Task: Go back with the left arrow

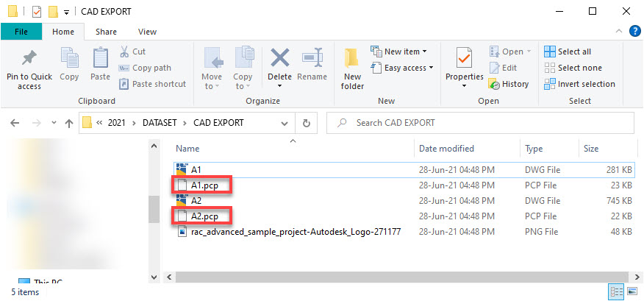Action: pyautogui.click(x=15, y=123)
